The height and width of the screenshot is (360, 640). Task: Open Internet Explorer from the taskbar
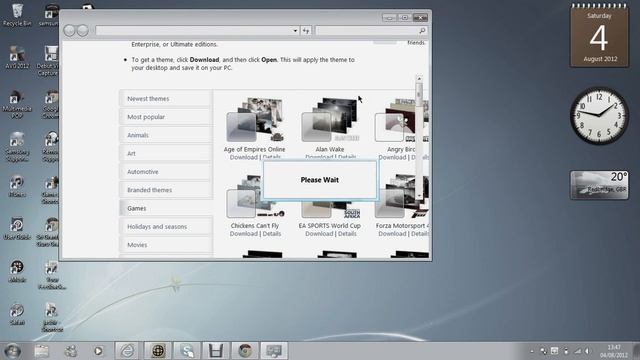[127, 351]
